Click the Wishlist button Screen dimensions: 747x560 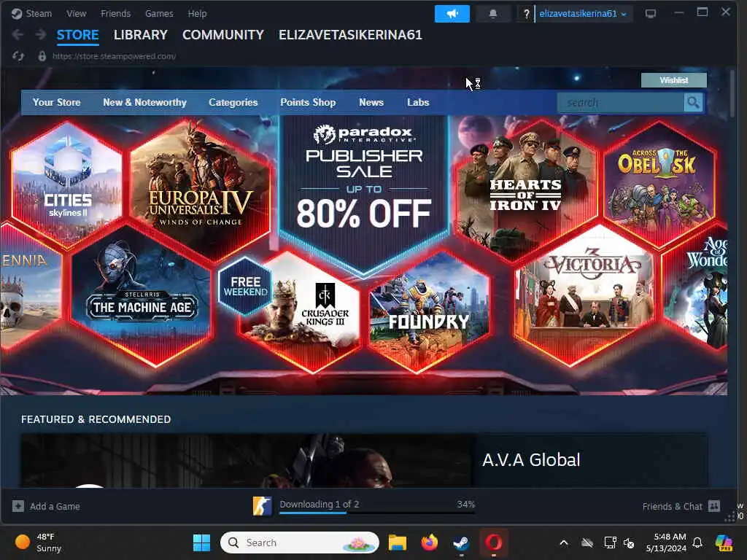click(673, 80)
